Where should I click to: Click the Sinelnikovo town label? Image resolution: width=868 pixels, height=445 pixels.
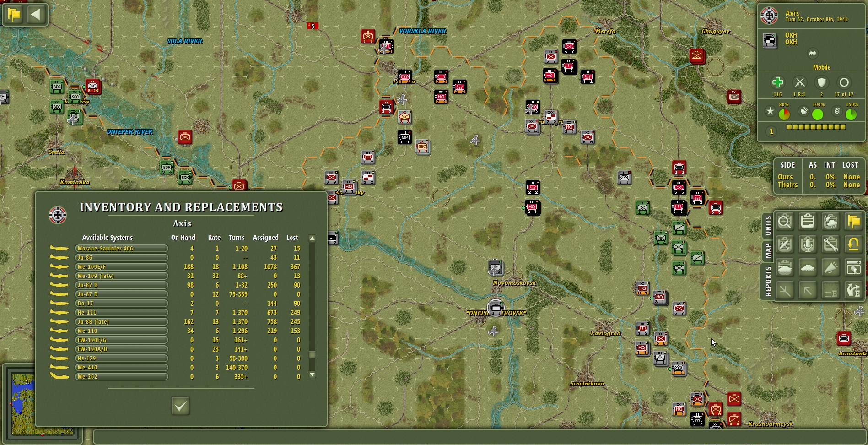tap(587, 384)
